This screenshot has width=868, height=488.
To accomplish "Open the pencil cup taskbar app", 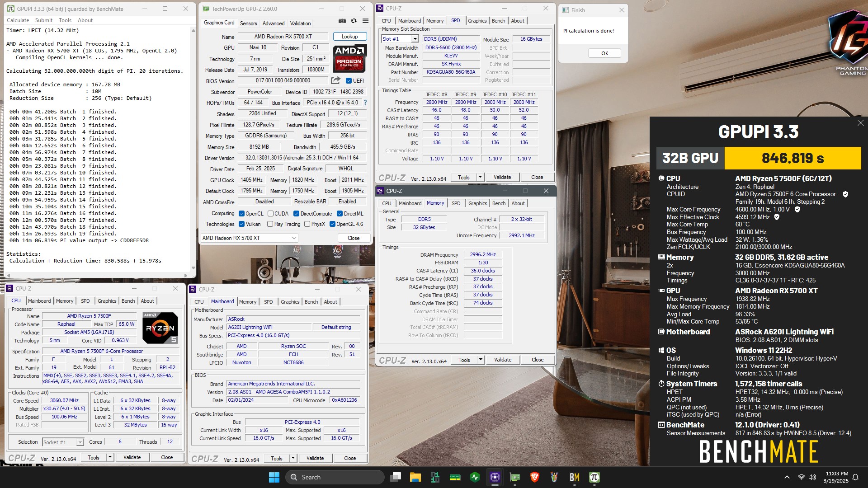I will [x=555, y=477].
